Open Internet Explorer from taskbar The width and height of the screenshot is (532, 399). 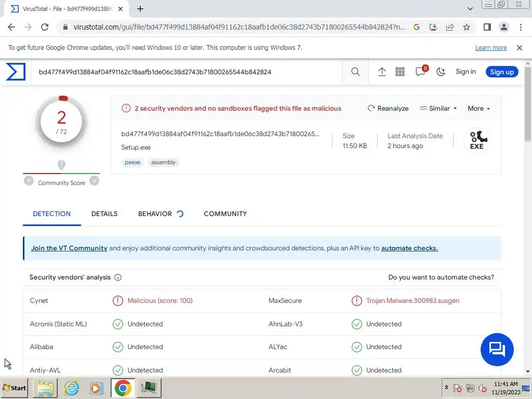pos(71,388)
